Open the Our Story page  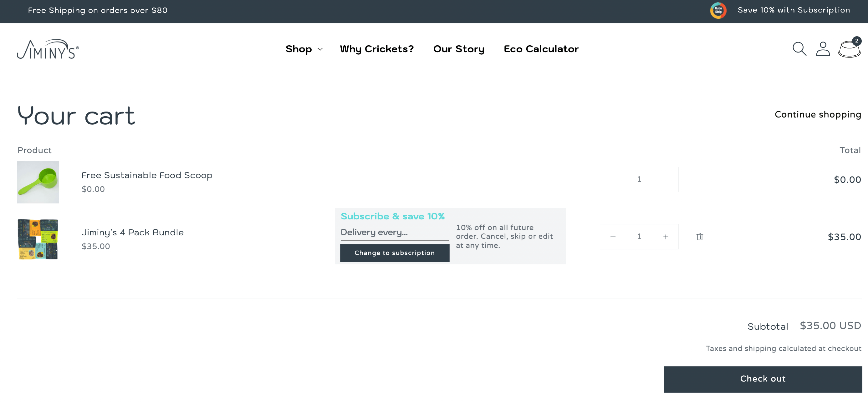point(459,49)
